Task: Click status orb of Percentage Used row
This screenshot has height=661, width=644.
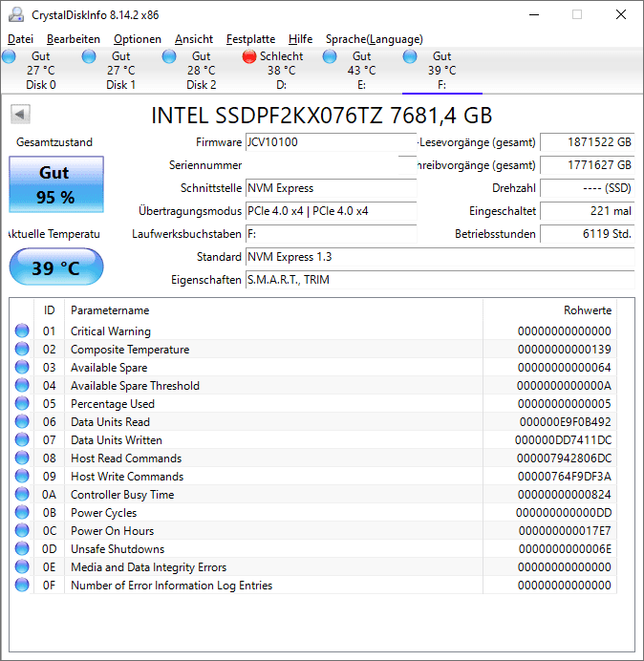Action: (x=22, y=403)
